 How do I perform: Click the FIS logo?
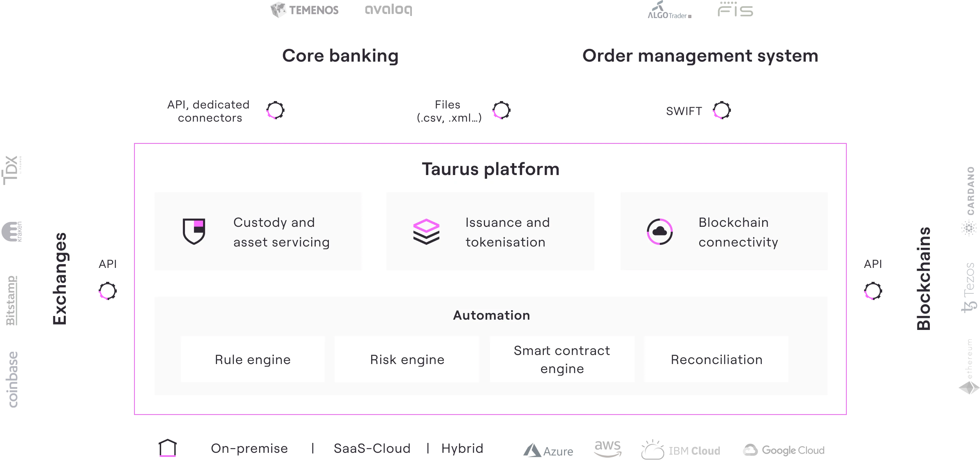coord(735,9)
